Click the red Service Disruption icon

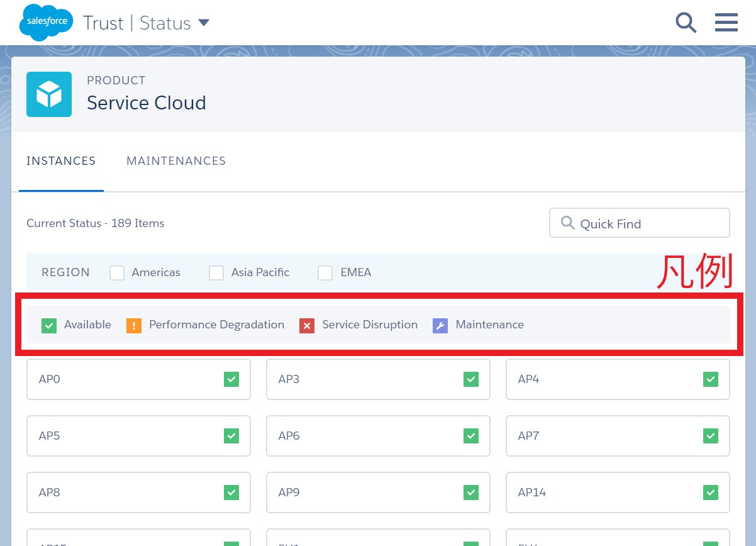coord(307,325)
